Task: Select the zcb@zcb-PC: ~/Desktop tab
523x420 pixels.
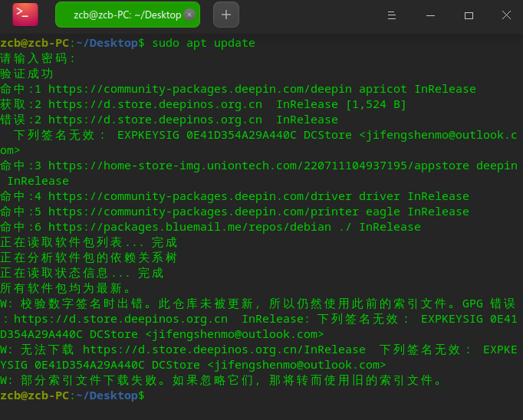Action: pos(123,15)
